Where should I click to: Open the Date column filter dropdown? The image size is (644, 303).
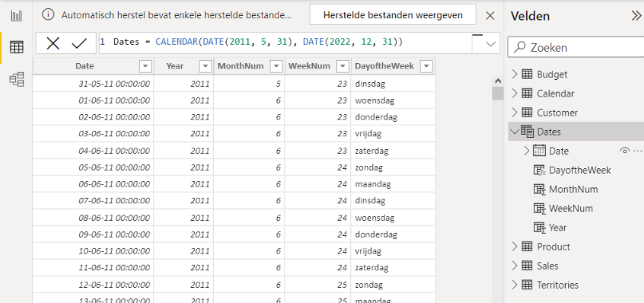145,66
